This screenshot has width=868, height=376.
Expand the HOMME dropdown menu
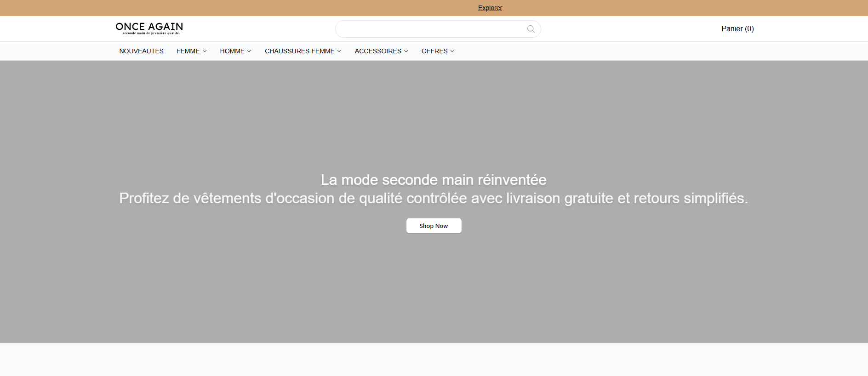(x=235, y=51)
